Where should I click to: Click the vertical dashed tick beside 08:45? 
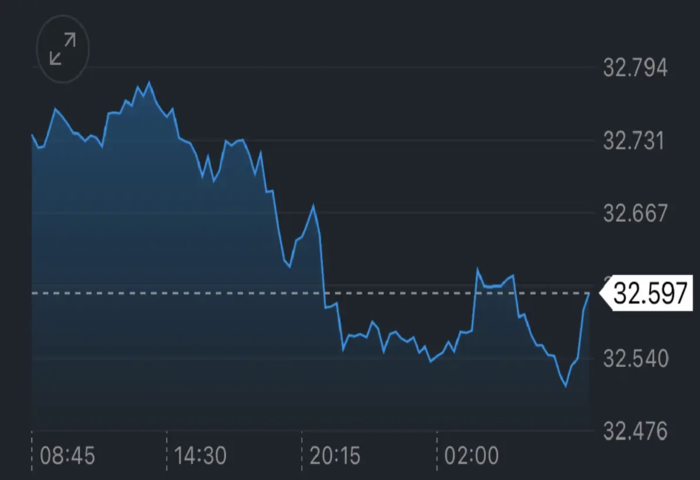[x=32, y=452]
